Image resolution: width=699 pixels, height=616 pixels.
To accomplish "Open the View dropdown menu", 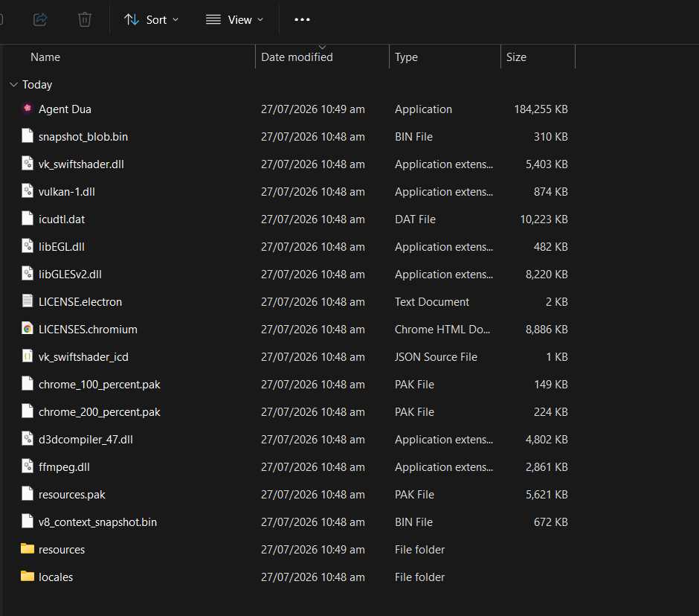I will tap(234, 19).
